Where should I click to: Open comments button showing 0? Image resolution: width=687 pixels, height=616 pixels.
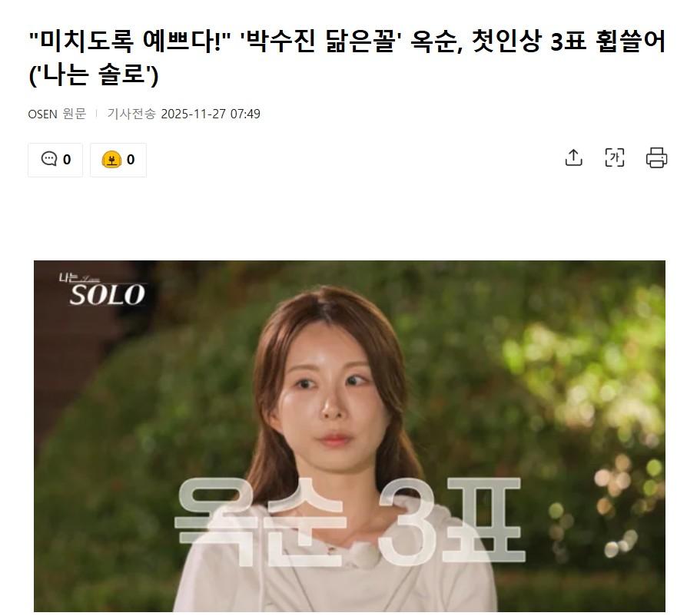click(x=55, y=160)
